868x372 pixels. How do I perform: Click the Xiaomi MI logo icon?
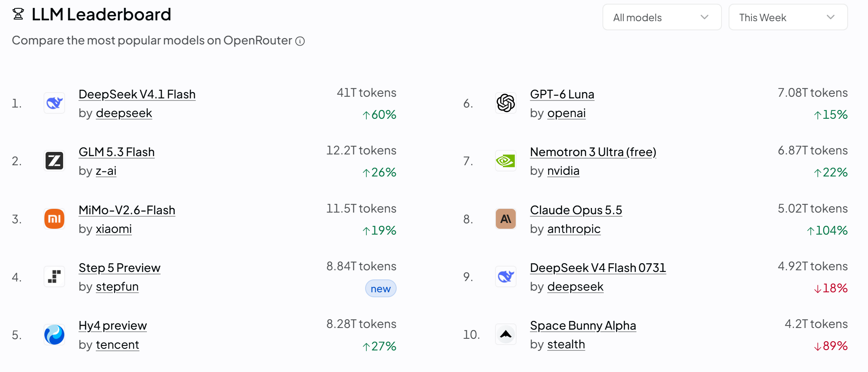[x=54, y=219]
